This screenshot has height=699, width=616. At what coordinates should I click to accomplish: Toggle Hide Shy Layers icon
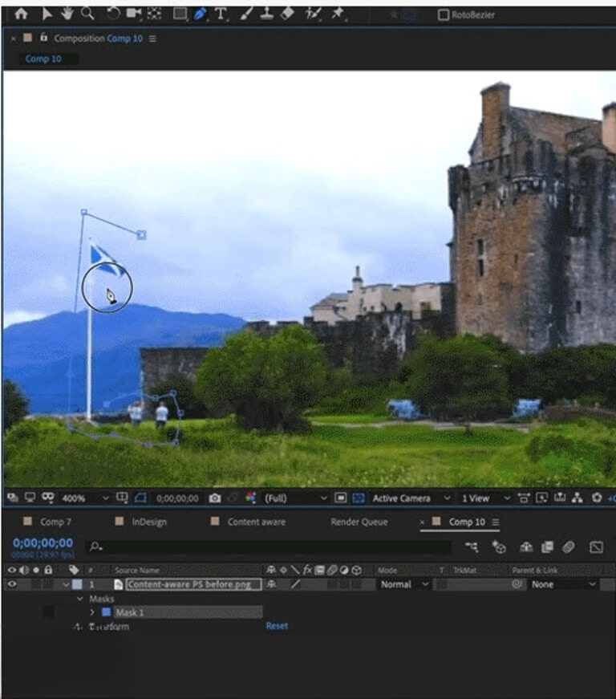[526, 547]
